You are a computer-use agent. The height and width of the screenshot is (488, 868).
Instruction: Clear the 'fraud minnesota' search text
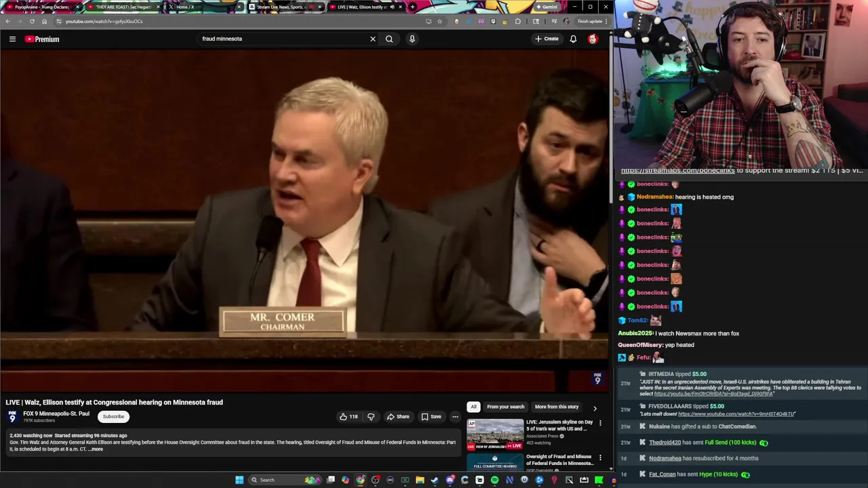[x=372, y=39]
